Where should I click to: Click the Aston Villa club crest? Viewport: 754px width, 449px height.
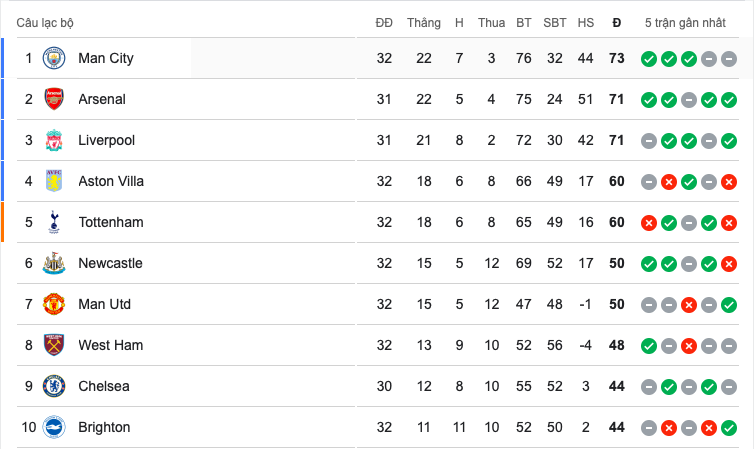coord(54,181)
